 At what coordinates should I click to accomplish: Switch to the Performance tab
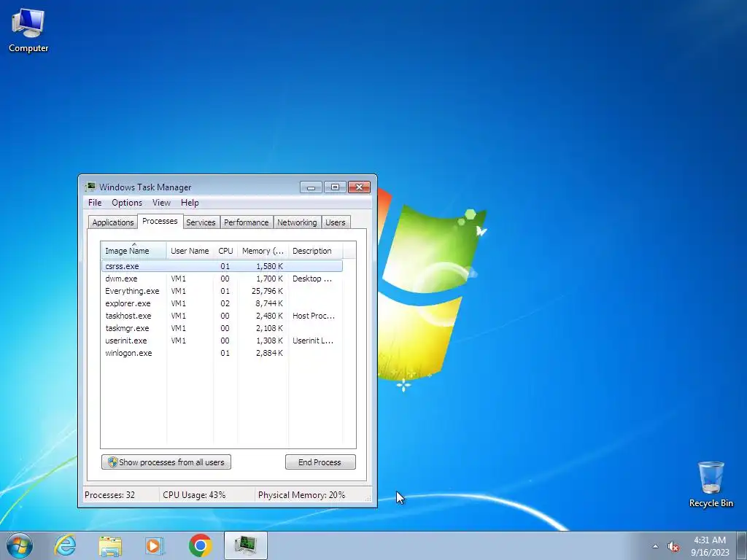[247, 222]
